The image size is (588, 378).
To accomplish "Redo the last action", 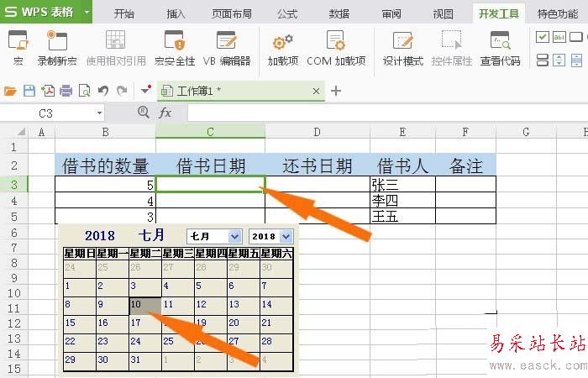I will [122, 91].
